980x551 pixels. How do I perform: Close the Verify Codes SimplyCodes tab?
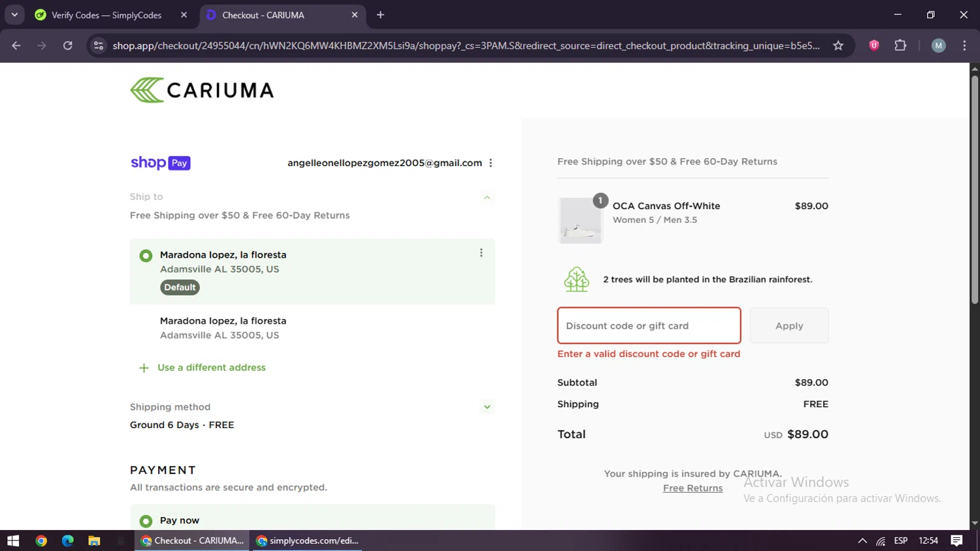[184, 15]
